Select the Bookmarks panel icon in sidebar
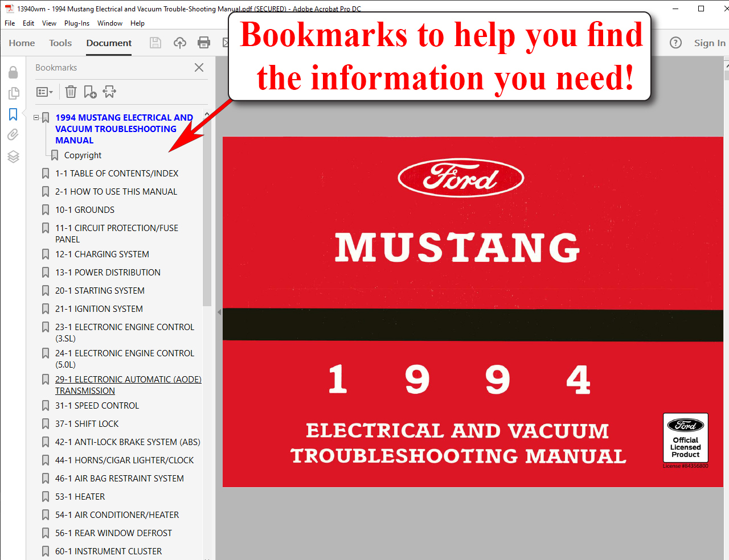This screenshot has width=729, height=560. click(x=13, y=114)
